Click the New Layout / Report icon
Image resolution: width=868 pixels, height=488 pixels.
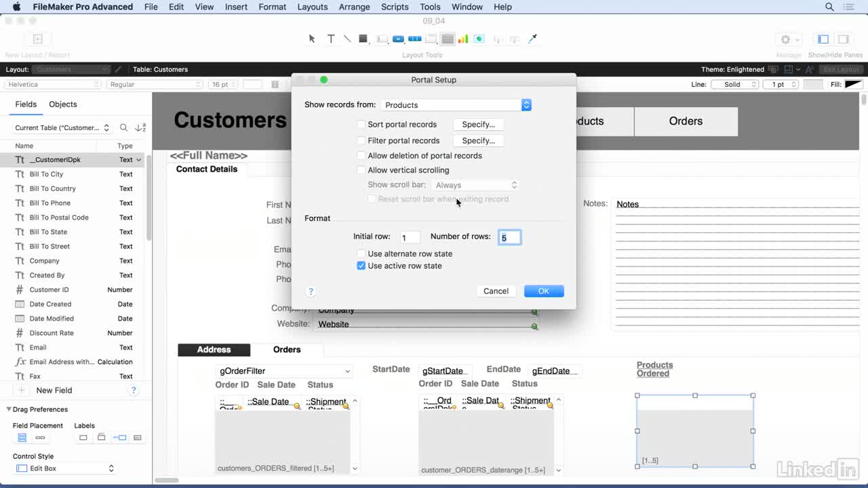tap(38, 39)
